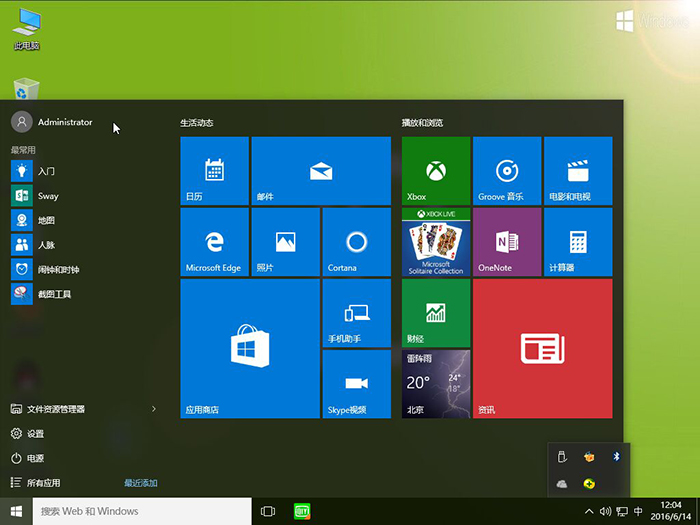Open the 日历 calendar tile

tap(214, 171)
